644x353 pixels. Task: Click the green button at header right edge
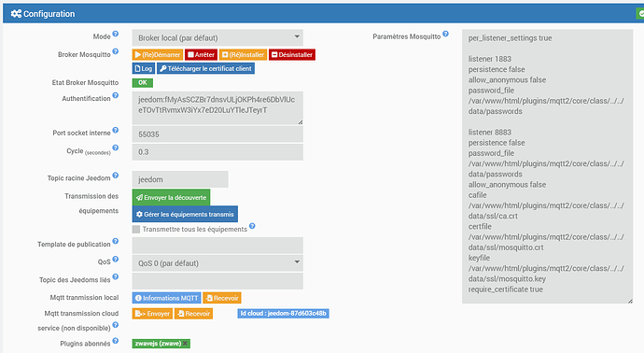point(640,14)
